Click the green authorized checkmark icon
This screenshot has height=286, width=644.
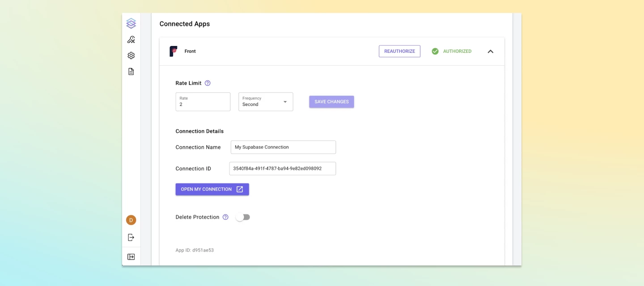click(435, 51)
